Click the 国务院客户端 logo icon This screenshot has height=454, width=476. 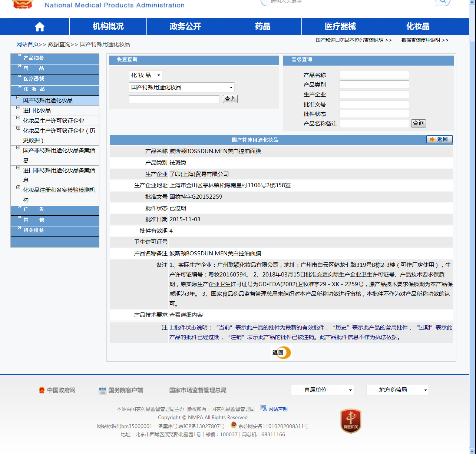102,390
